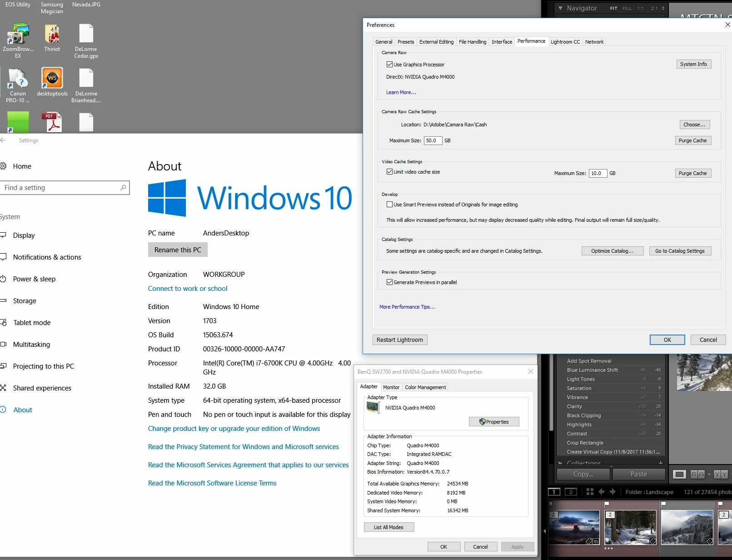732x560 pixels.
Task: Open More Performance Tips link
Action: 407,307
